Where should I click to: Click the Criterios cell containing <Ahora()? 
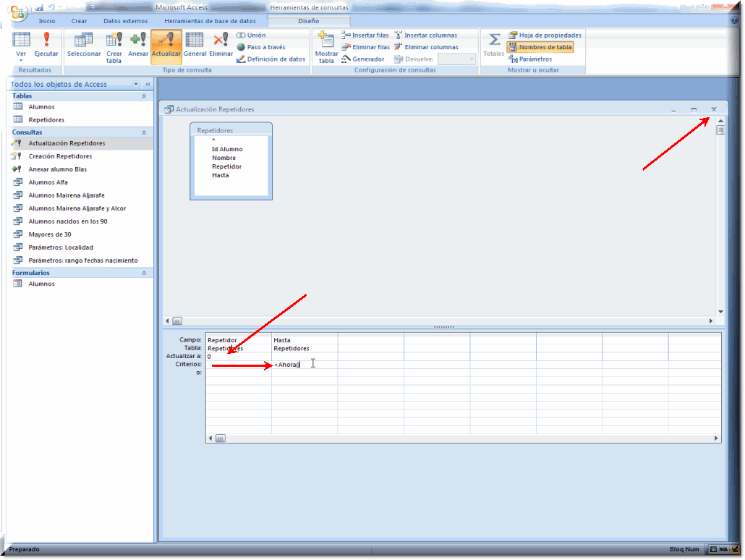pyautogui.click(x=304, y=365)
